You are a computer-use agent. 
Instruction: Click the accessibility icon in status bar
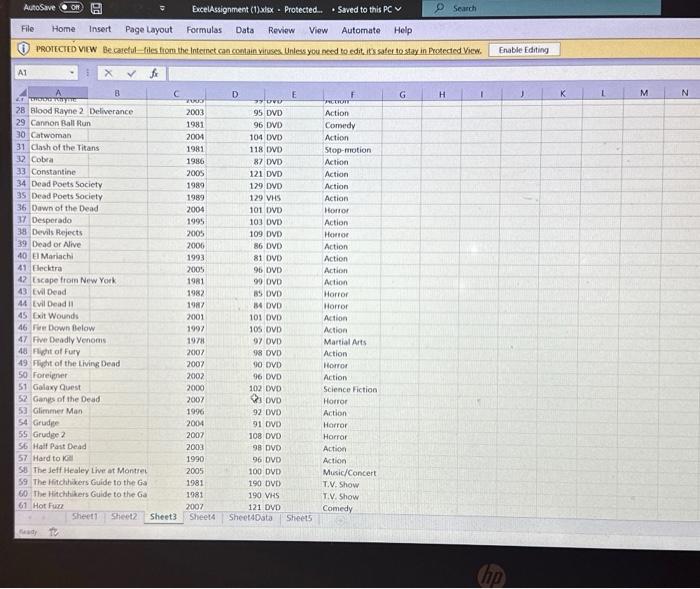coord(54,532)
